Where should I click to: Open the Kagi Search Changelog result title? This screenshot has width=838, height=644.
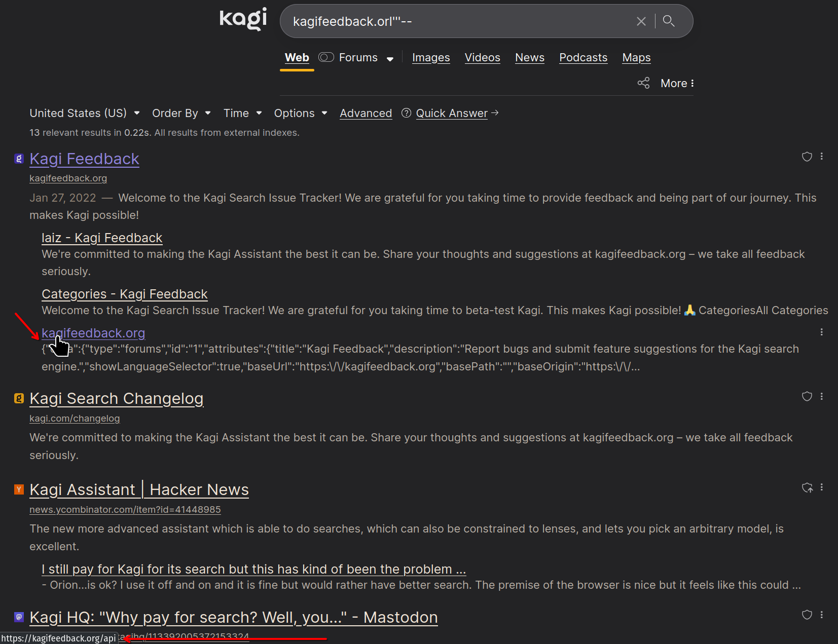[x=116, y=399]
